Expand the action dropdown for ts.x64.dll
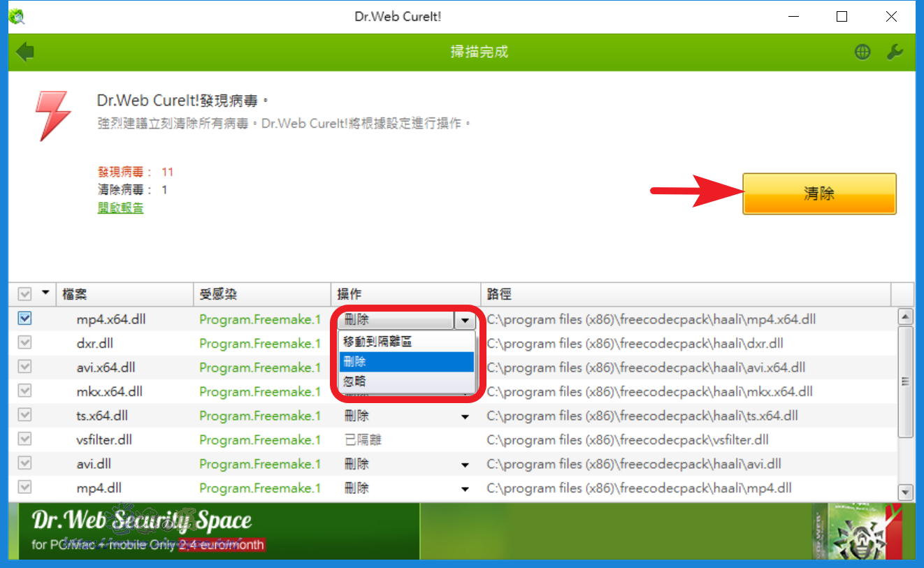Viewport: 924px width, 568px height. point(465,417)
